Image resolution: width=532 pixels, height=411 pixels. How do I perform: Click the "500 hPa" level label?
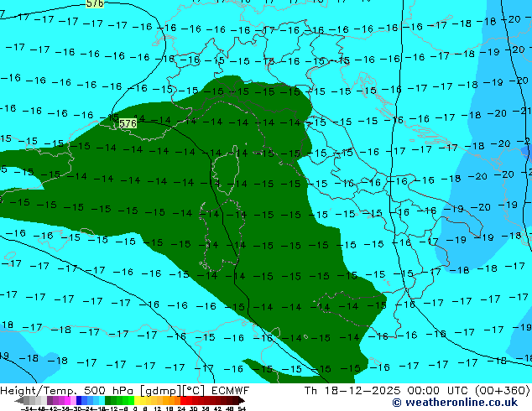[x=110, y=390]
